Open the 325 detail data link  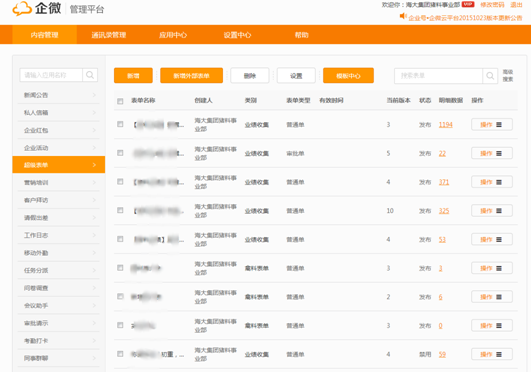pyautogui.click(x=444, y=211)
